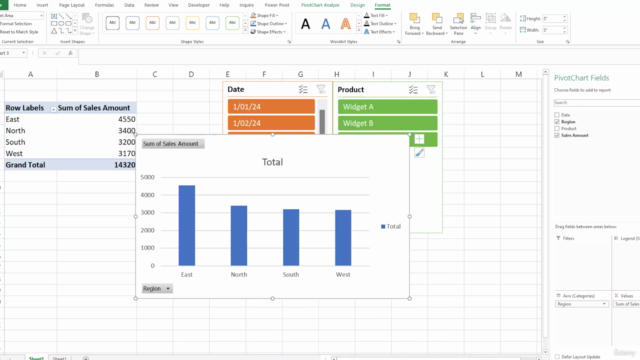Open the Text Outline dropdown

pos(380,24)
